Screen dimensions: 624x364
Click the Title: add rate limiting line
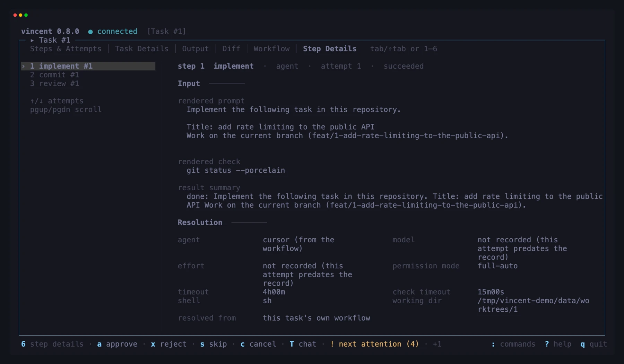click(x=280, y=127)
